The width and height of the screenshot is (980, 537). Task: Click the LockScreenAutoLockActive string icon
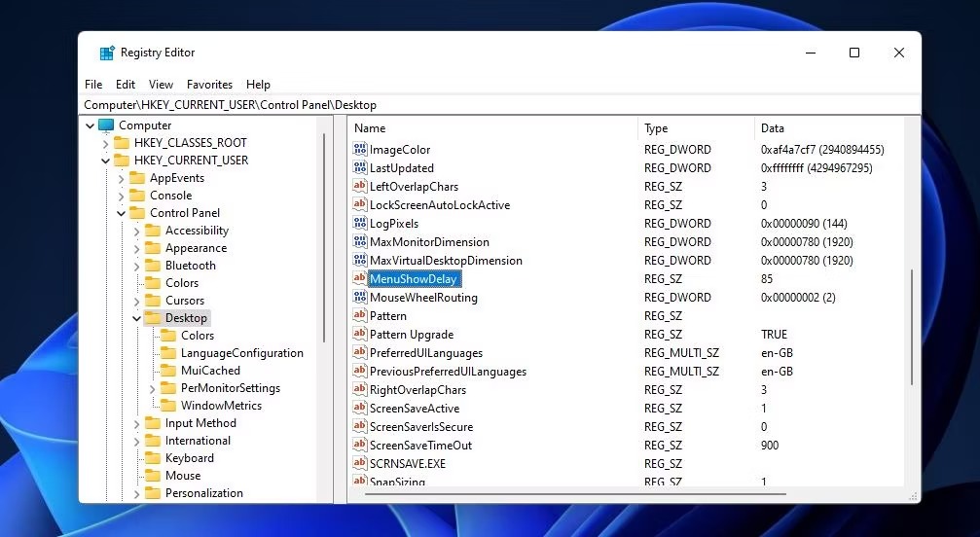(359, 204)
